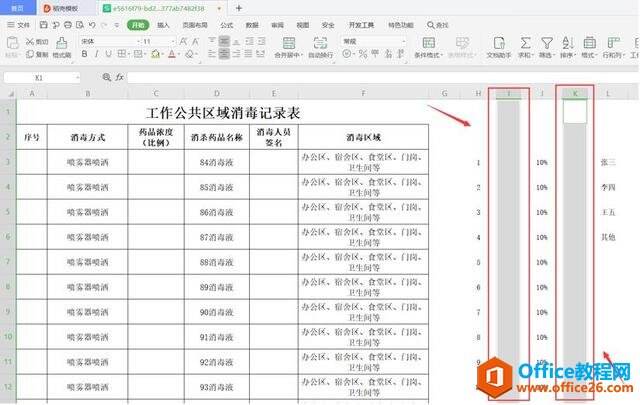The height and width of the screenshot is (405, 640).
Task: Click the Sort (排序) icon
Action: click(567, 41)
